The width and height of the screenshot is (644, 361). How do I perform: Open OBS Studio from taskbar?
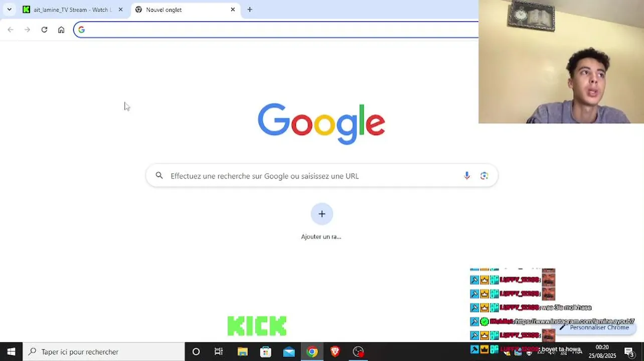[358, 351]
